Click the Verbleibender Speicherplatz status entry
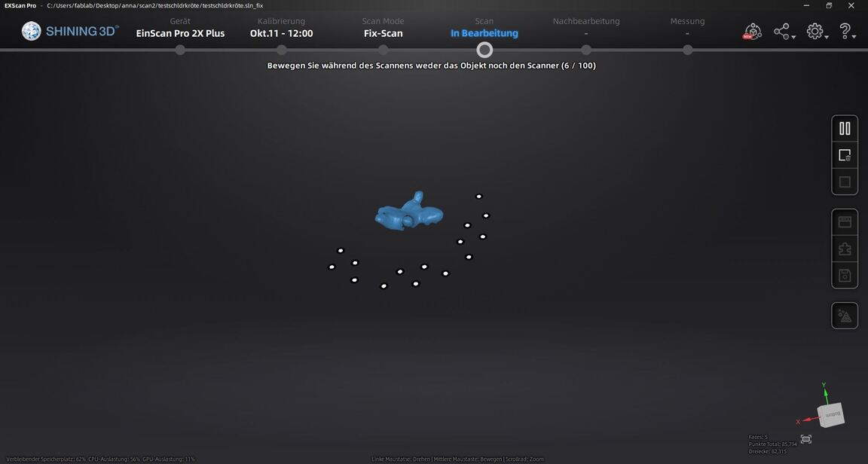This screenshot has height=464, width=868. click(45, 459)
